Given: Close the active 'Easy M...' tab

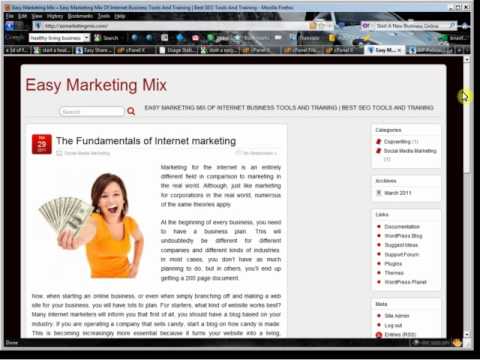Looking at the screenshot, I should coord(399,50).
